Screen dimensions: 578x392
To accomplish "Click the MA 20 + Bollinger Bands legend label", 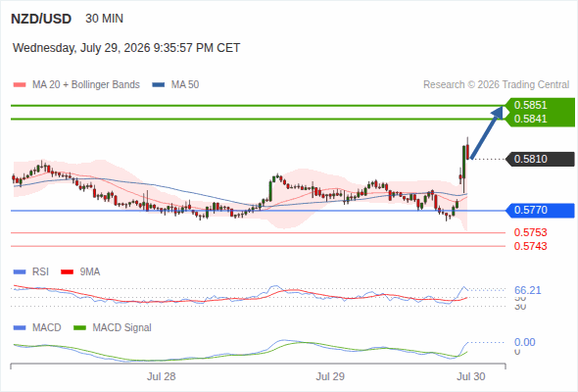I will [x=86, y=85].
